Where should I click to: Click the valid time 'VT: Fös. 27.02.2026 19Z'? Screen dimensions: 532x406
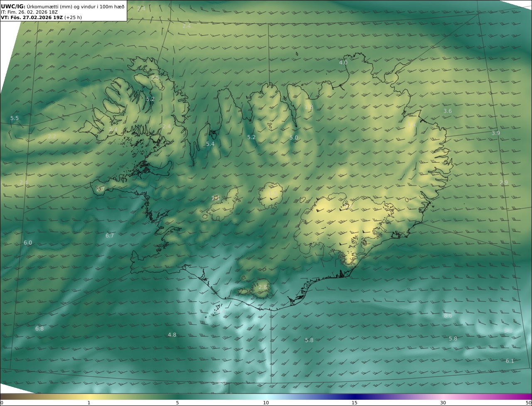(32, 17)
